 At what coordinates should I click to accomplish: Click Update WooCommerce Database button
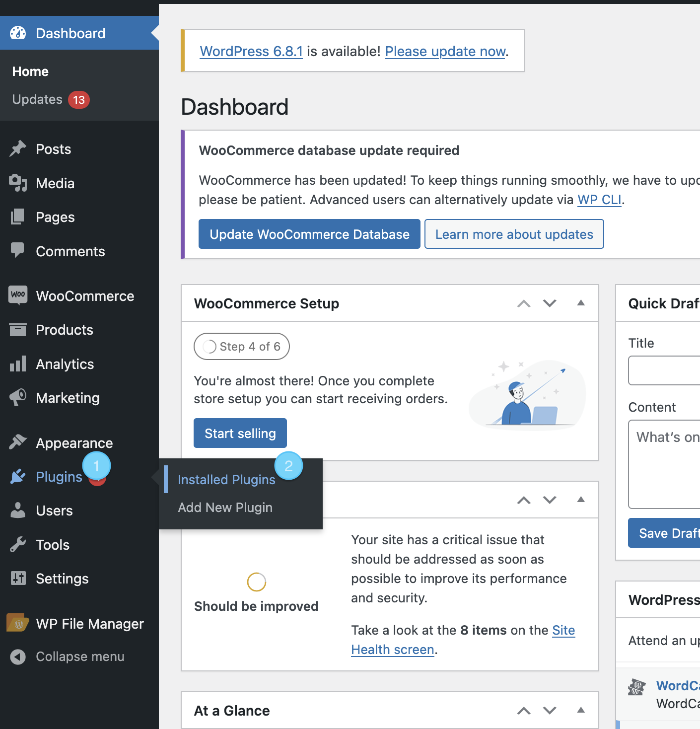(x=309, y=234)
